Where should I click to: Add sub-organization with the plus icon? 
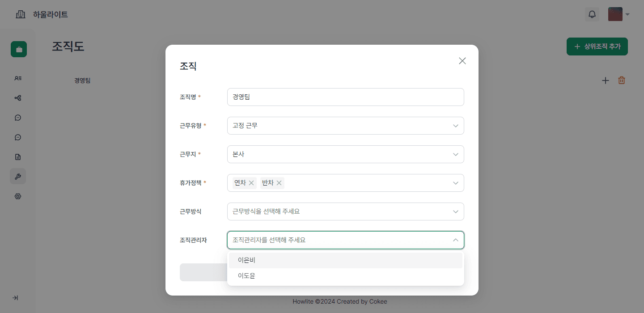(606, 80)
